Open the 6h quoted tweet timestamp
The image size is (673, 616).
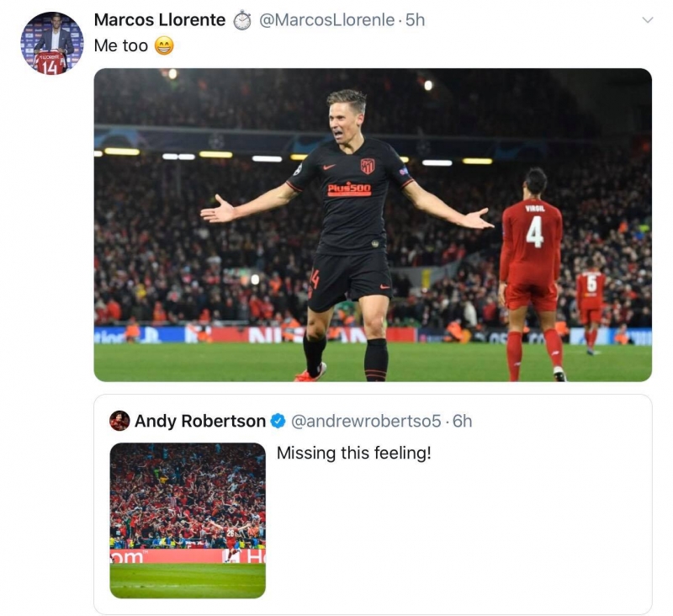click(x=463, y=421)
